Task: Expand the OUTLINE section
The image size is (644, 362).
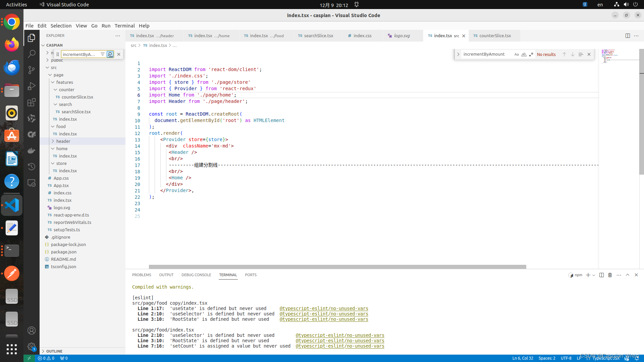Action: click(54, 351)
